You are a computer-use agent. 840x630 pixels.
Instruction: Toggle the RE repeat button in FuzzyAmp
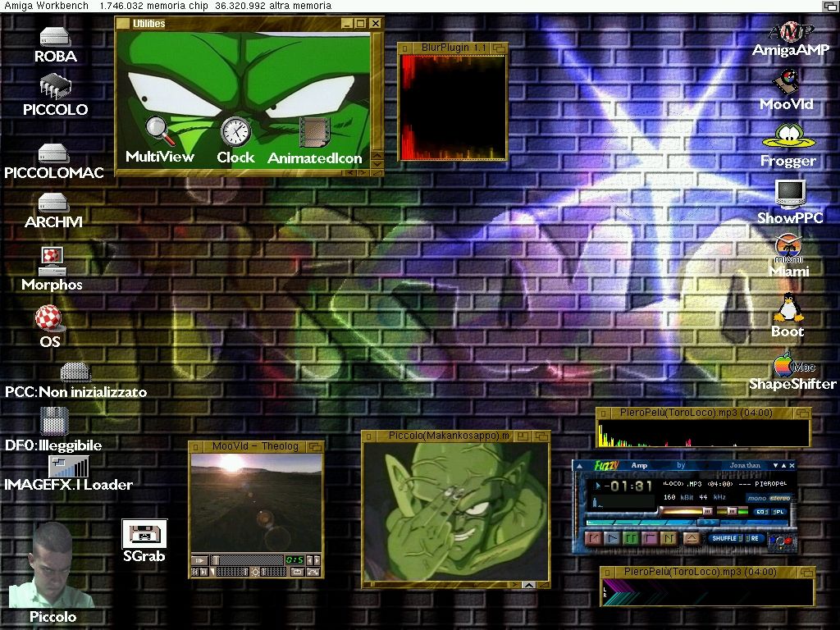click(x=755, y=538)
